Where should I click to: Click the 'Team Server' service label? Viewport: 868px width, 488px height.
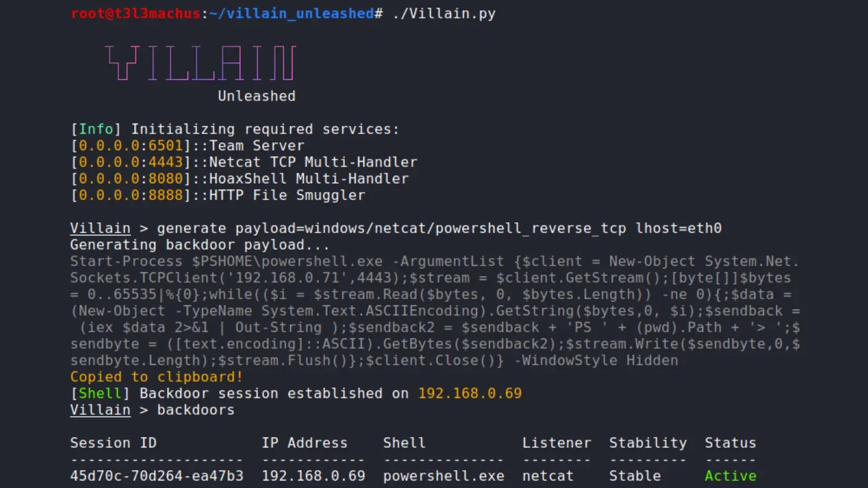(257, 145)
